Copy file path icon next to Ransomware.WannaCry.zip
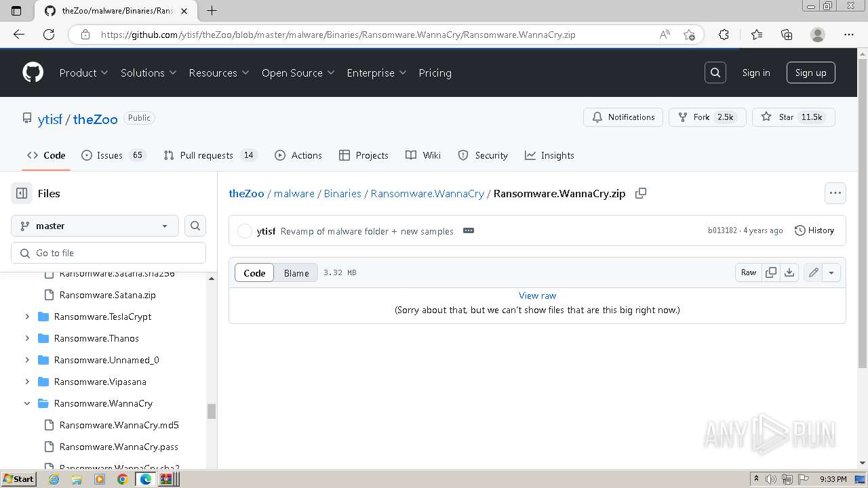 pyautogui.click(x=641, y=193)
